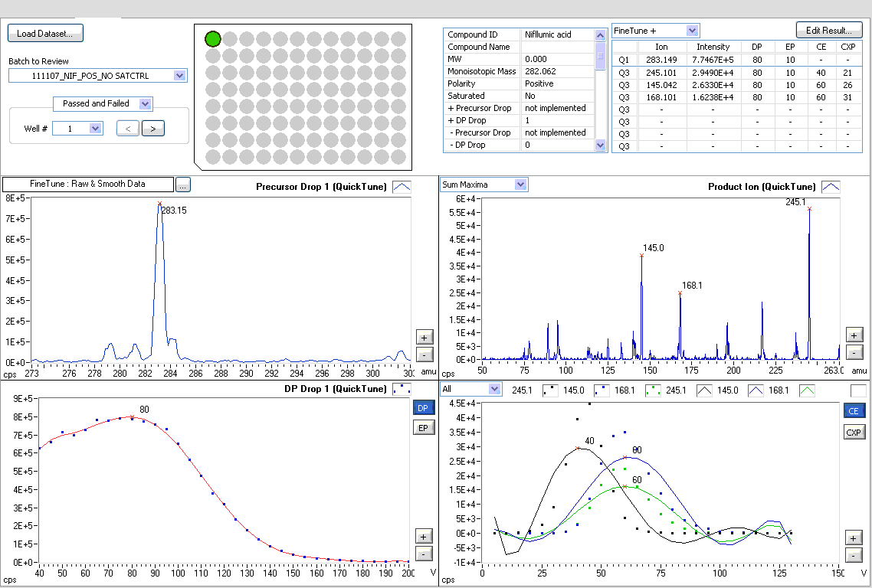Screen dimensions: 872x588
Task: Click the Monoisotopic Mass value 282.062
Action: point(558,71)
